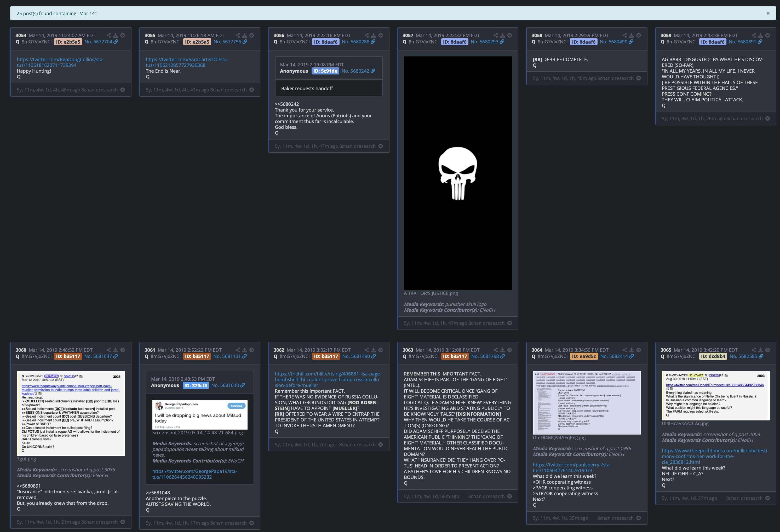Copy permalink icon beside No. 5677704
Screen dimensions: 780x532
[x=116, y=42]
